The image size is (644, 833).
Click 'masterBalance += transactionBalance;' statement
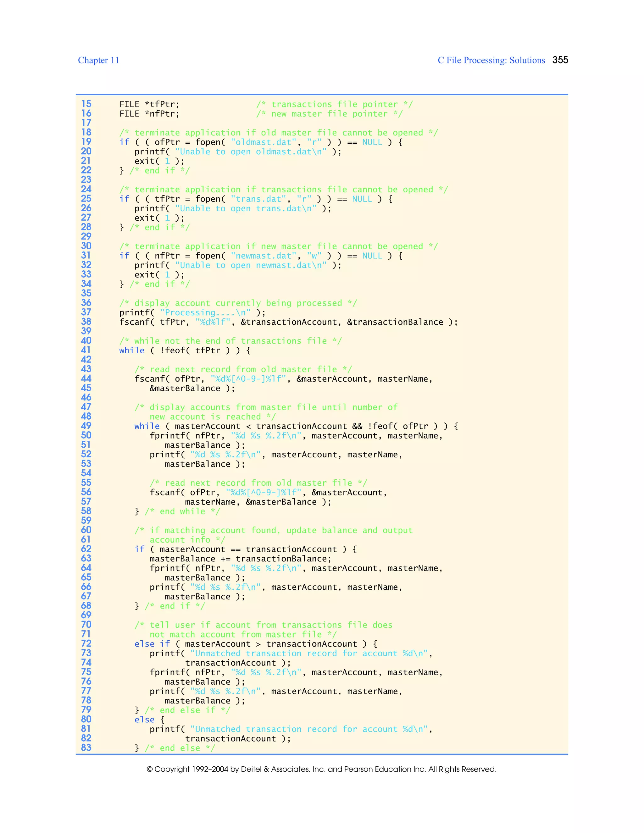(x=240, y=559)
